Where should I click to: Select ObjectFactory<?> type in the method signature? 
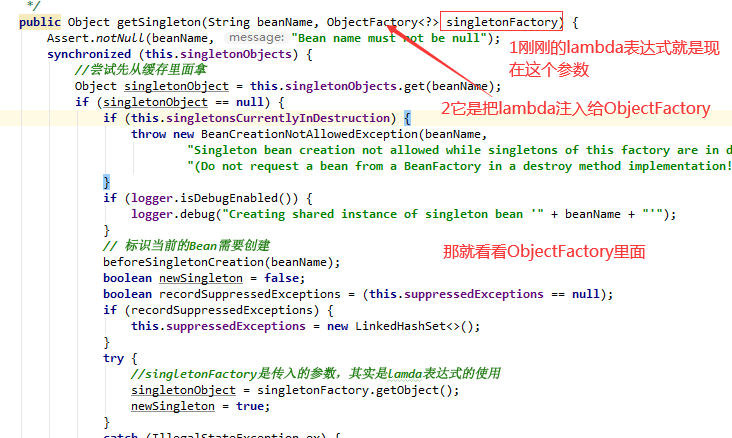[382, 22]
